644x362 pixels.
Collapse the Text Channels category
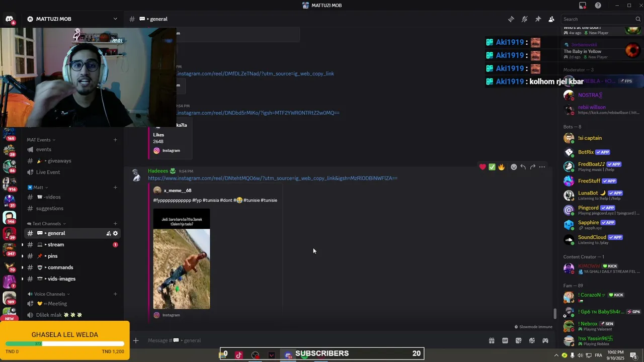46,224
